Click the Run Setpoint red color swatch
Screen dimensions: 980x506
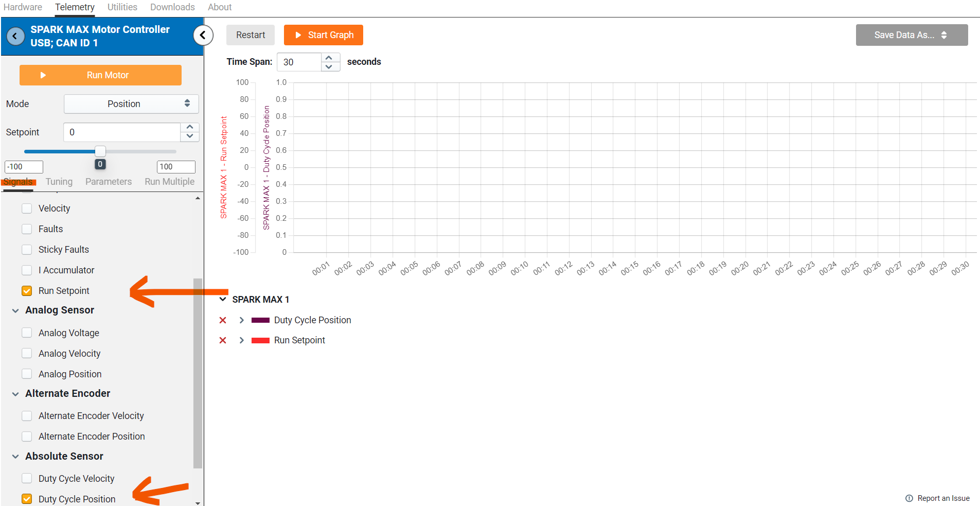point(260,340)
